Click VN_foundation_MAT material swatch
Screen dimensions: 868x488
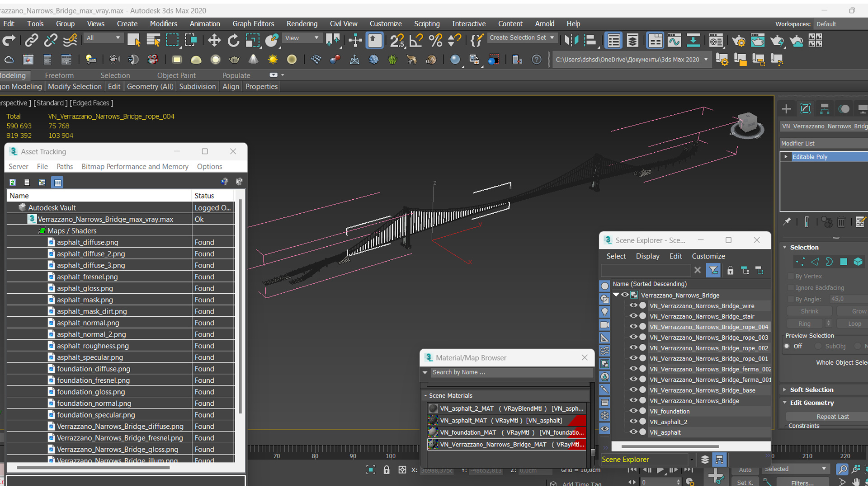pyautogui.click(x=433, y=432)
